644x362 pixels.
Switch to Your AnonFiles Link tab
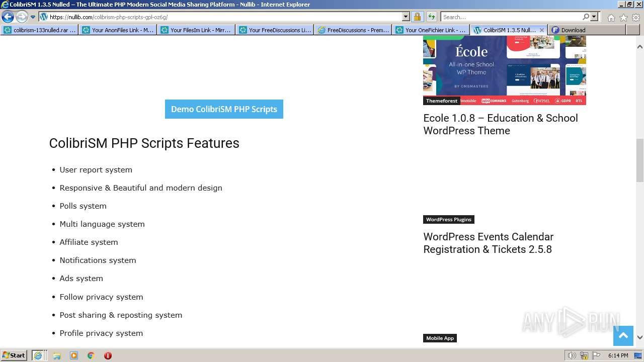tap(118, 30)
